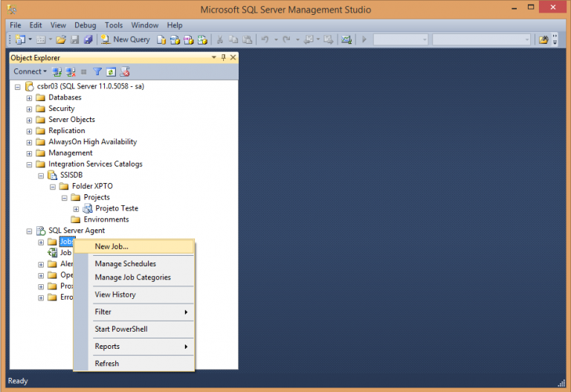Click the Open File folder icon
Viewport: 571px width, 392px height.
61,39
